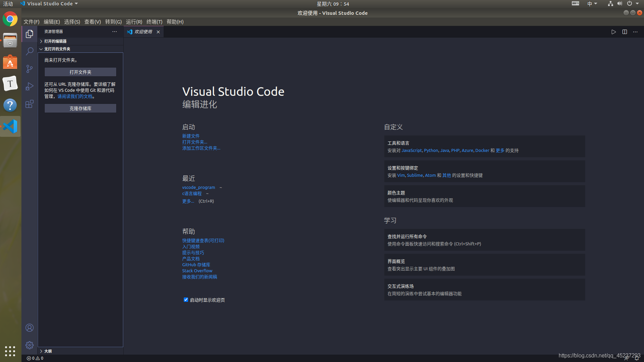Open the Manage gear icon

tap(30, 345)
